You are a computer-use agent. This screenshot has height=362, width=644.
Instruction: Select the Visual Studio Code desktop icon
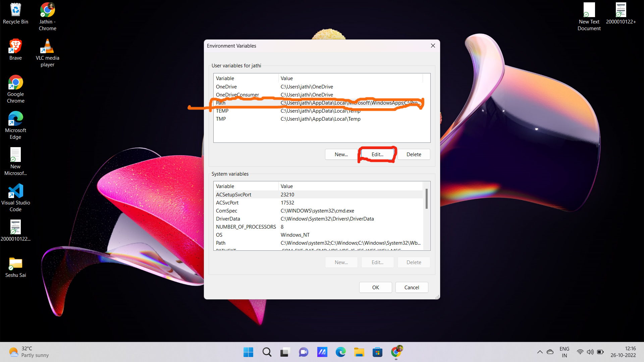click(15, 198)
